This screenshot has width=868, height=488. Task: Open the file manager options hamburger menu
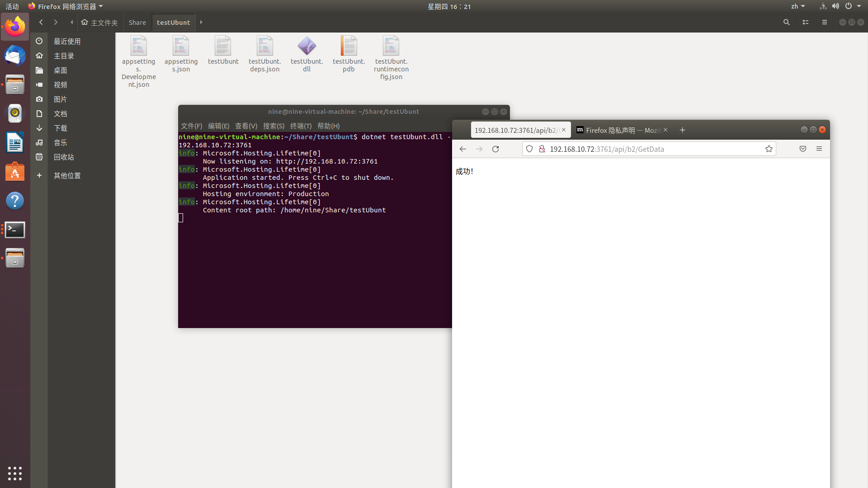pos(825,22)
